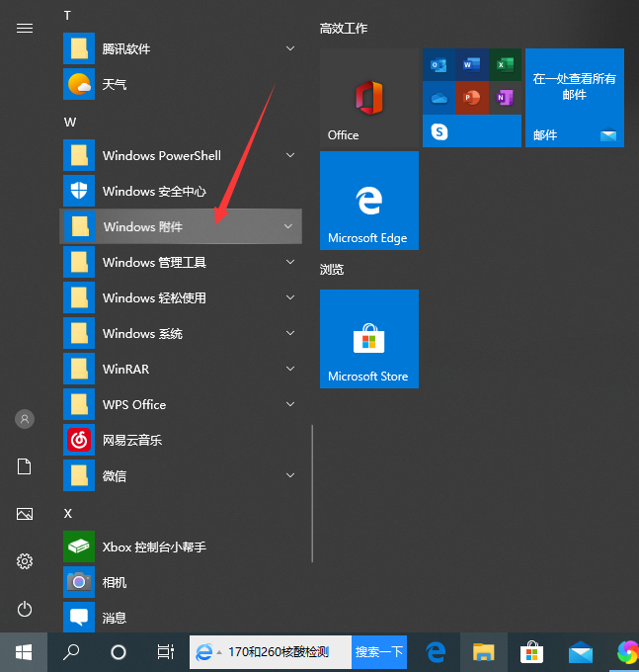Viewport: 639px width, 672px height.
Task: Expand the WinRAR folder chevron
Action: click(x=290, y=369)
